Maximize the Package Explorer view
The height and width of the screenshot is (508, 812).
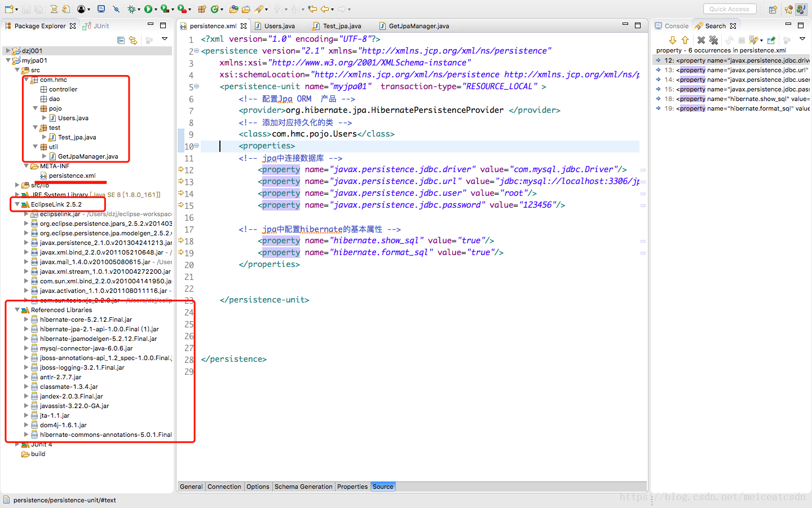[163, 25]
